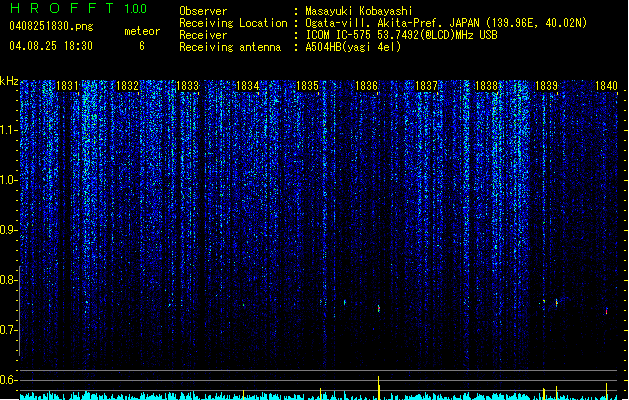Click the 0.6 kHz axis label
629x400 pixels.
8,380
